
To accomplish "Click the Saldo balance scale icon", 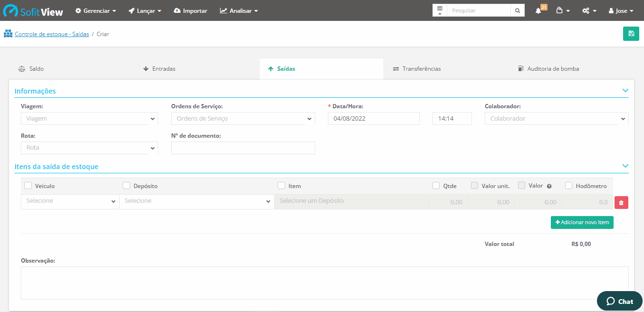I will click(x=22, y=69).
